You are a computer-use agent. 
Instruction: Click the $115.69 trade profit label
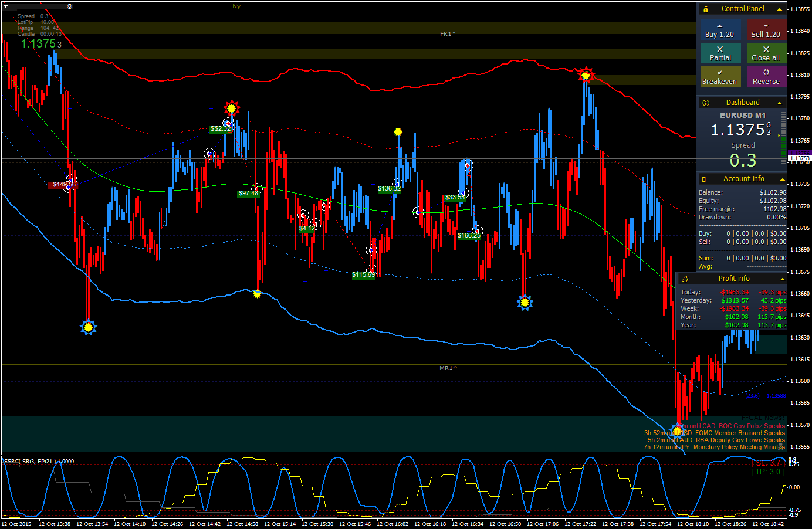pos(364,274)
